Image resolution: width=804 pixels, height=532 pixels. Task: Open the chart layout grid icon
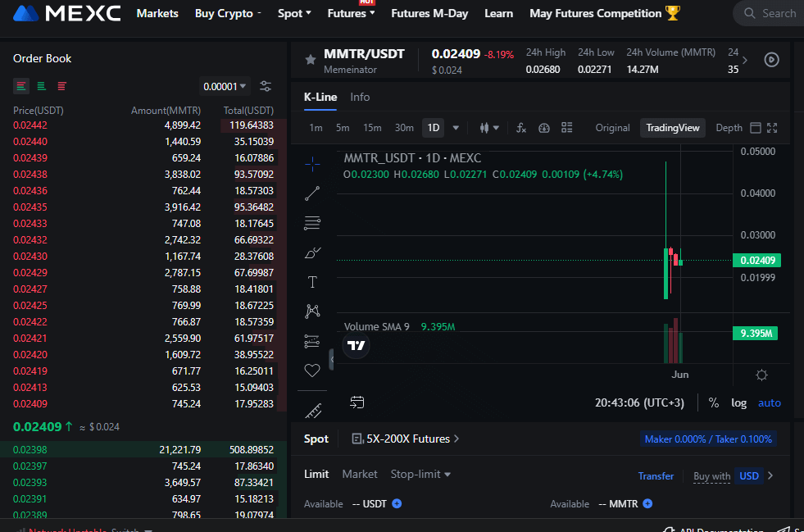click(x=566, y=128)
